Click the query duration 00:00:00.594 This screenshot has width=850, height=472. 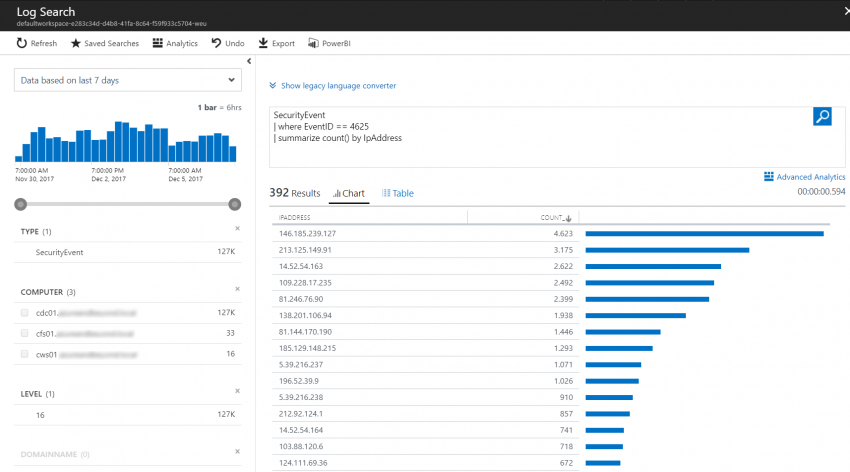(x=821, y=192)
